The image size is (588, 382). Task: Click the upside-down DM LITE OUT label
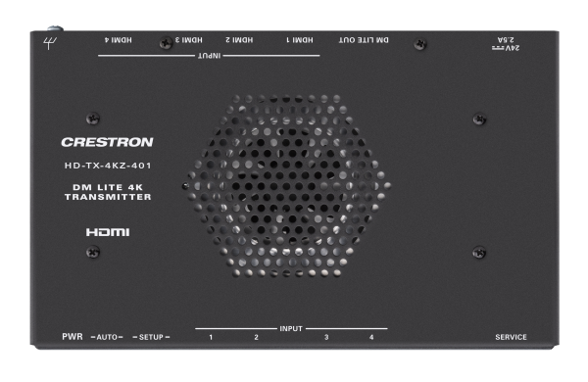pos(364,40)
